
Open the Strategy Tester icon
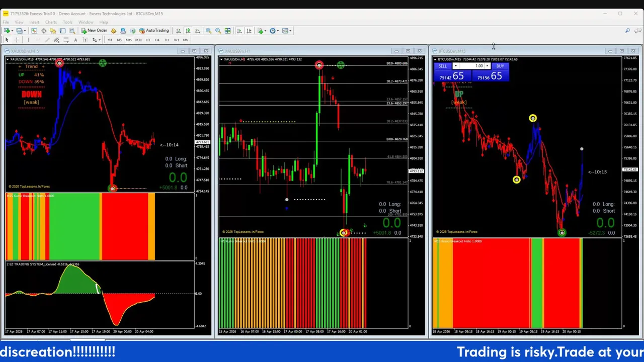[x=72, y=31]
